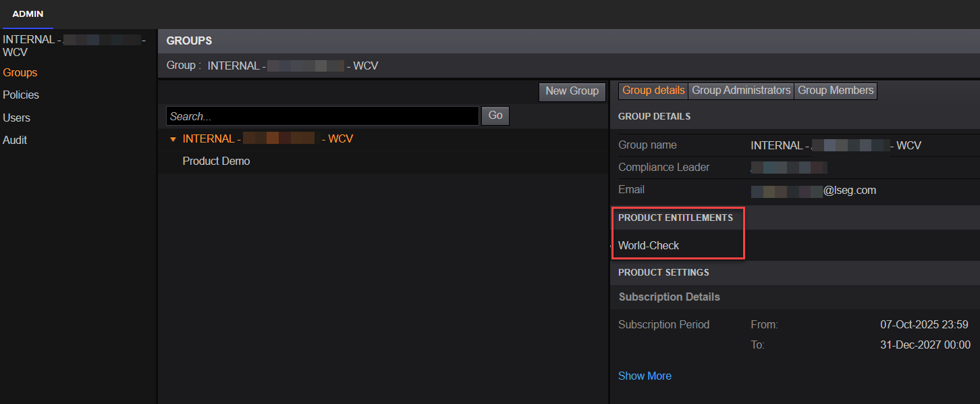Collapse the group list disclosure triangle
This screenshot has width=980, height=404.
click(173, 138)
